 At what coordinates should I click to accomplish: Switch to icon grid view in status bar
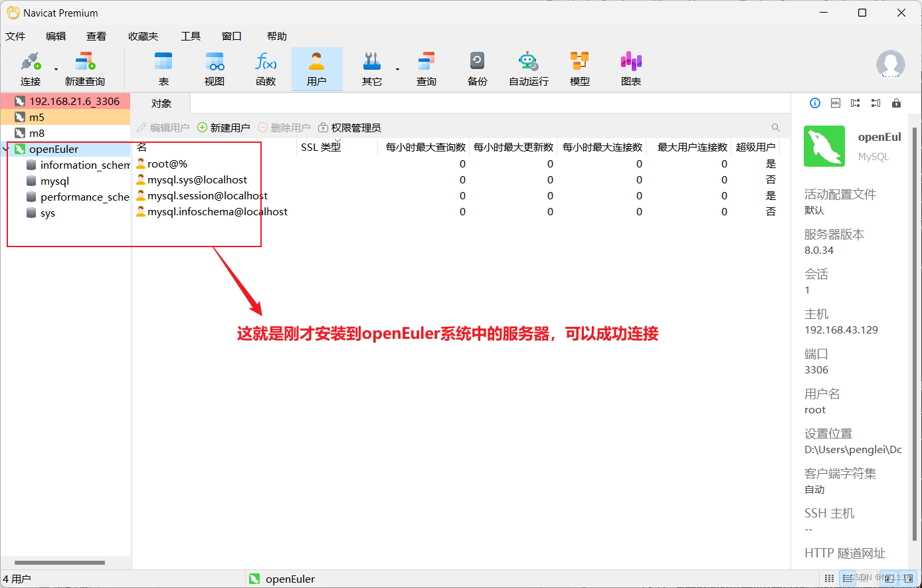point(829,578)
